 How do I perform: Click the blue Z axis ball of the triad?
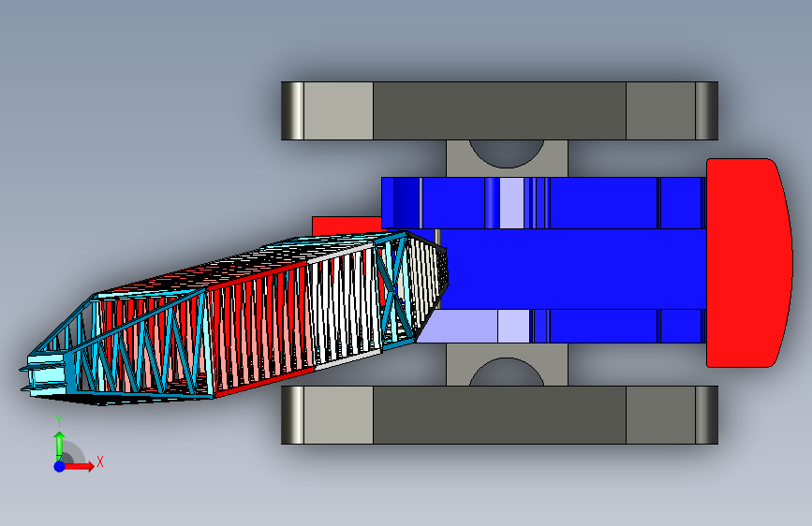tap(60, 466)
